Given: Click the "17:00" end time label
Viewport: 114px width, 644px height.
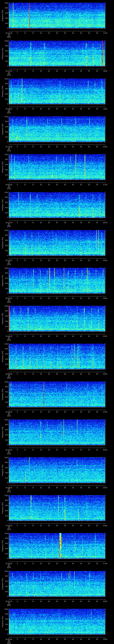Looking at the screenshot, I should (105, 33).
